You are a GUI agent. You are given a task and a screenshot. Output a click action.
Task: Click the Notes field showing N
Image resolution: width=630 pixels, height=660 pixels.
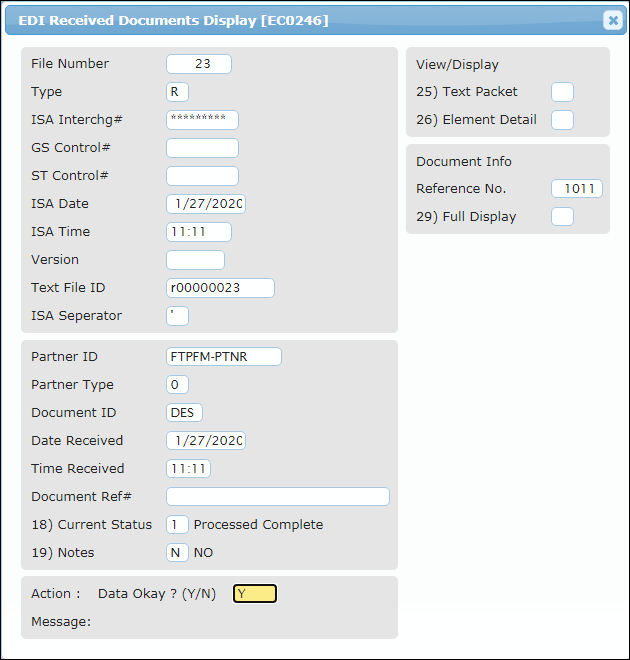point(177,553)
